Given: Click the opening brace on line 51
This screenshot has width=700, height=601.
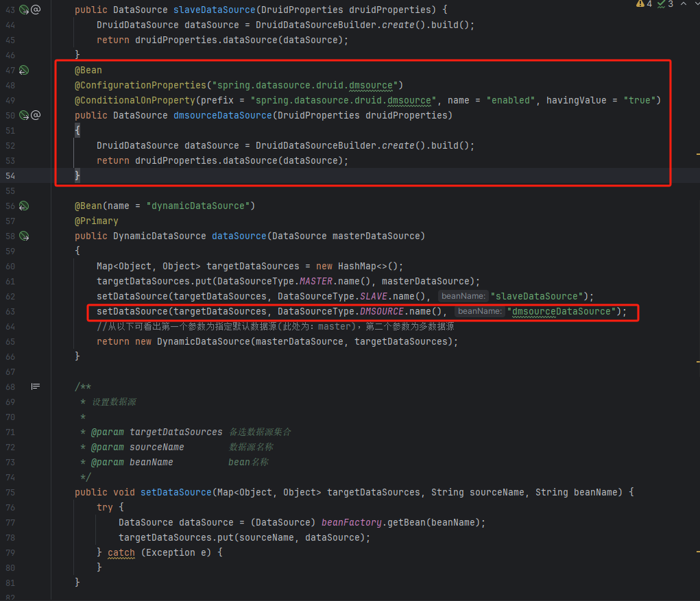Looking at the screenshot, I should 77,131.
